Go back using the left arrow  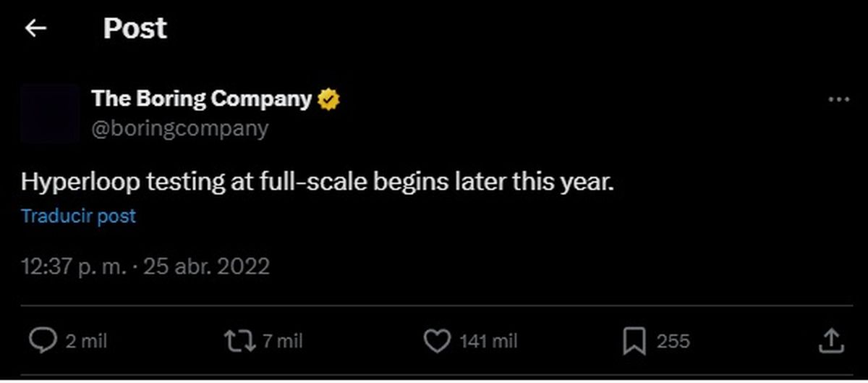35,28
